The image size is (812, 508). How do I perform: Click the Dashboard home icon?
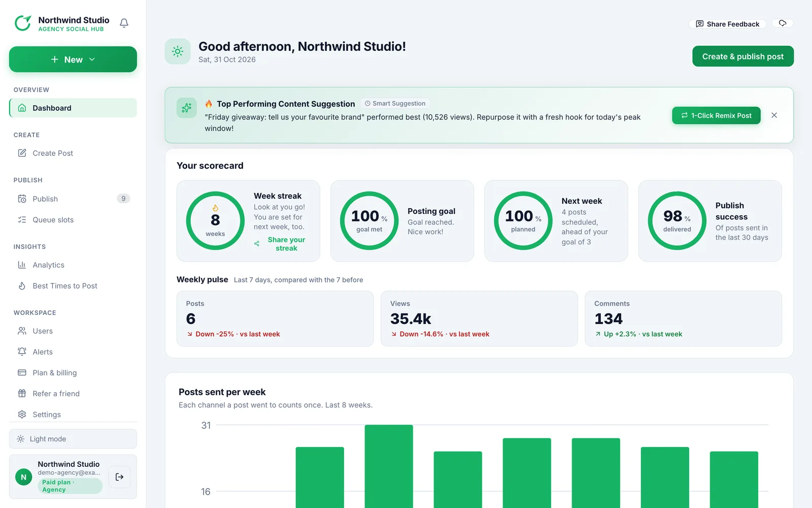pyautogui.click(x=22, y=108)
